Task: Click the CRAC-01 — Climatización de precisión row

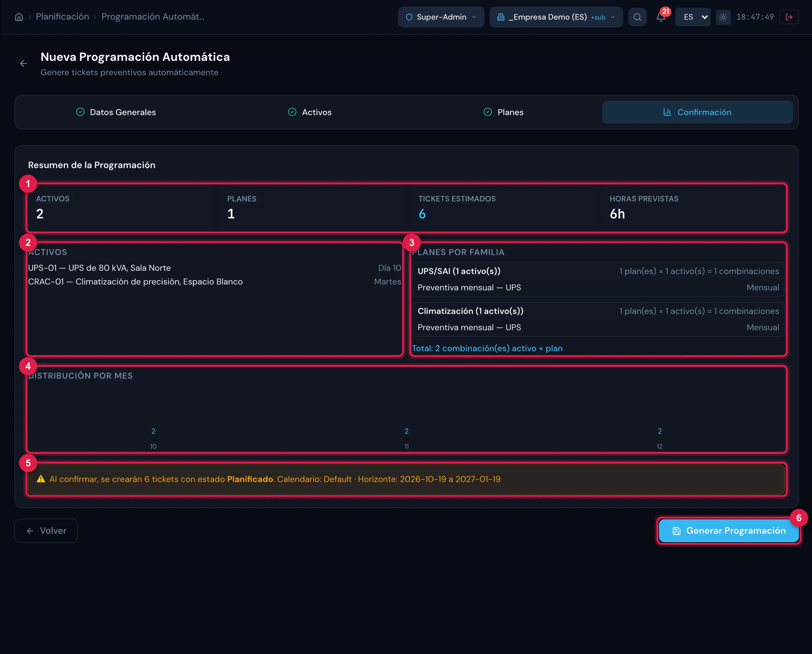Action: [215, 282]
